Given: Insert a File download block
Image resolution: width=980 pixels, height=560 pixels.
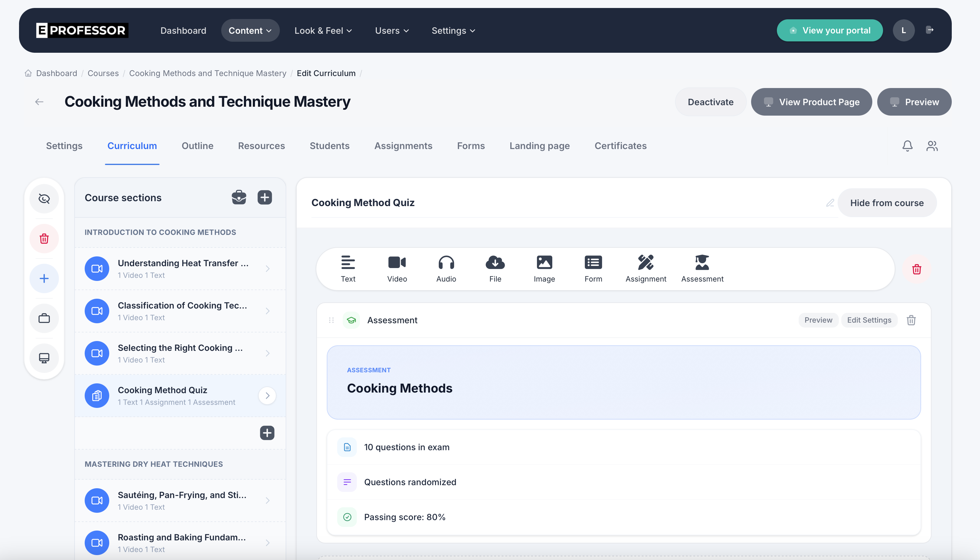Looking at the screenshot, I should coord(495,268).
